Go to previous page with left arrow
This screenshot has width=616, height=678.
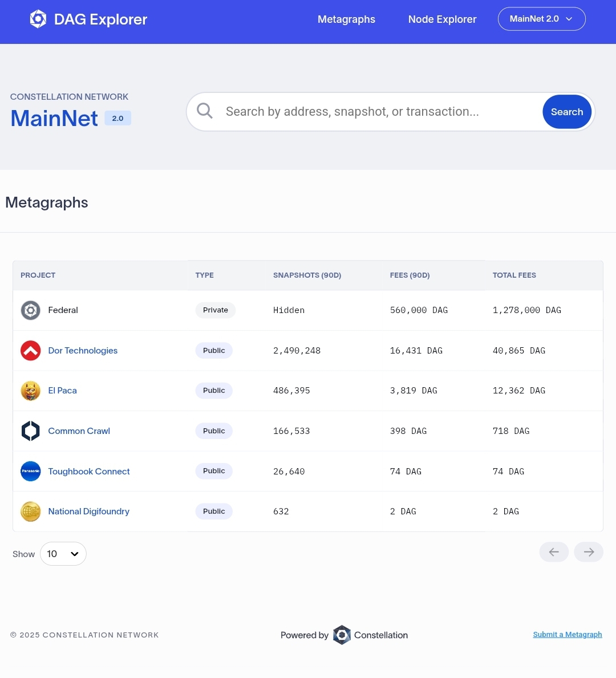pos(554,552)
